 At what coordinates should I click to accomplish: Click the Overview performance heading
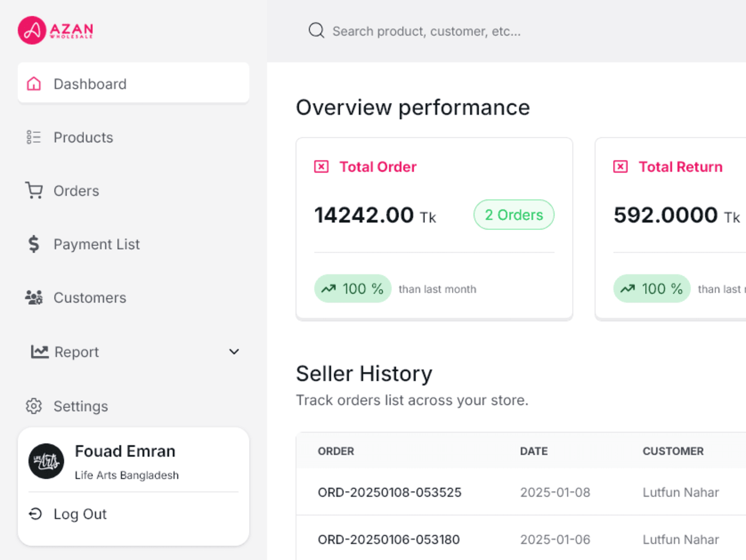413,107
